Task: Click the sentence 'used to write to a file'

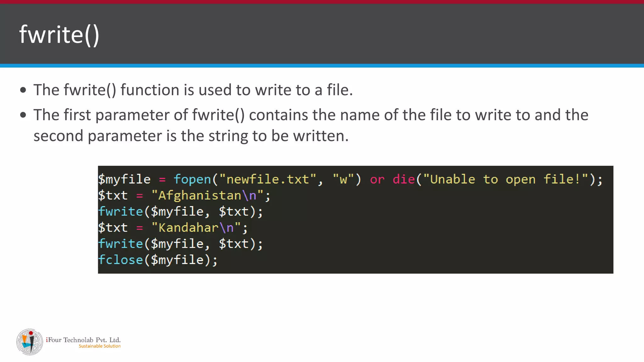Action: [275, 90]
